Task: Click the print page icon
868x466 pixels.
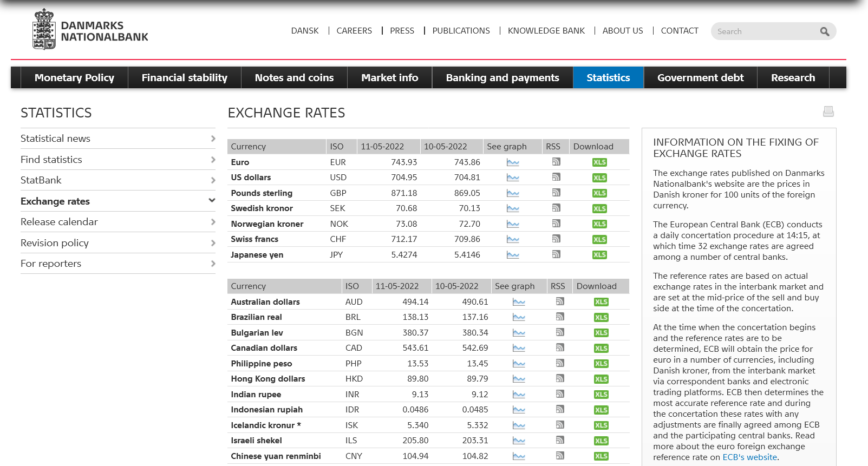Action: coord(828,111)
